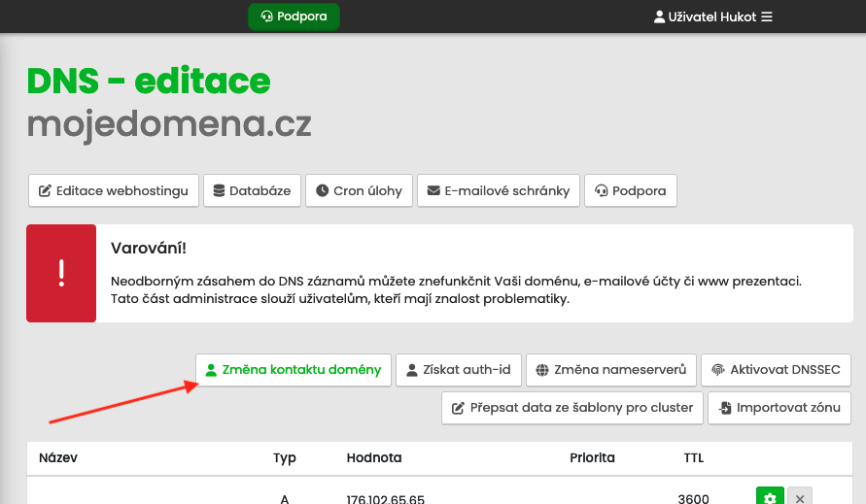Open the Databáze section

252,191
